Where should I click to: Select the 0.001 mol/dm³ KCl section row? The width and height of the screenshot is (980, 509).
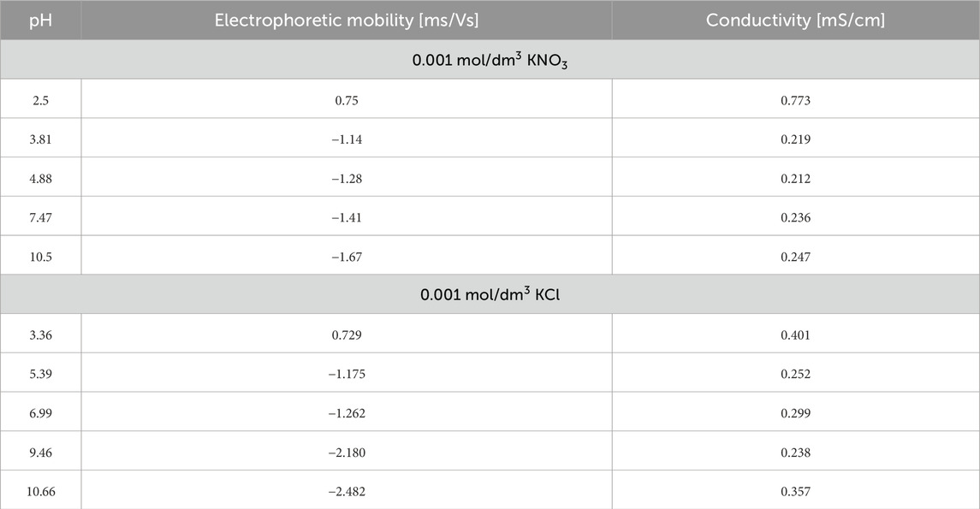pos(490,294)
